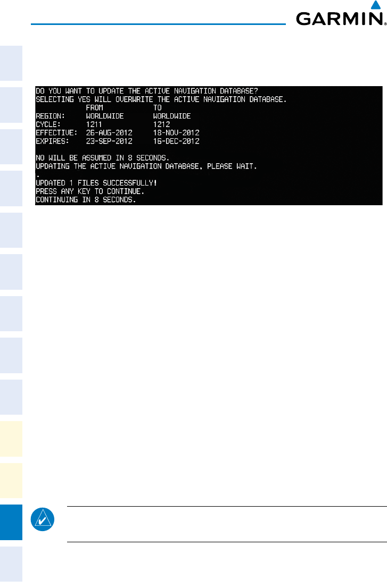Click the 'PRESS ANY KEY TO CONTINUE.' line

[90, 191]
